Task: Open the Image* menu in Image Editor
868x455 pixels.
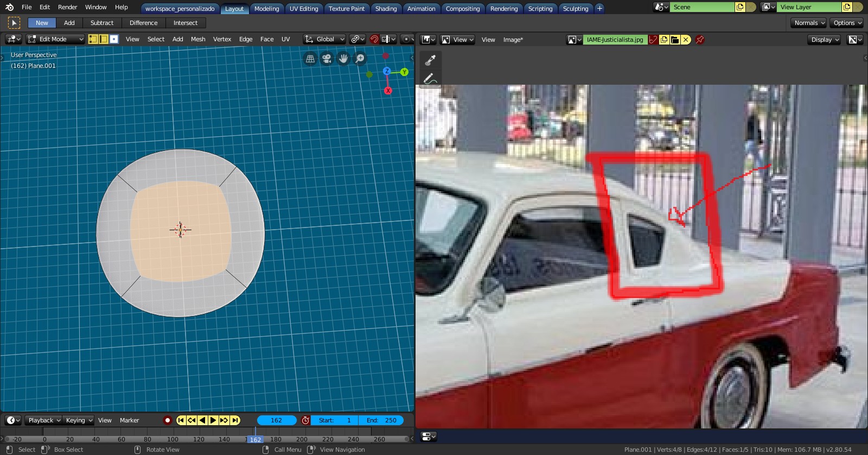Action: coord(513,40)
